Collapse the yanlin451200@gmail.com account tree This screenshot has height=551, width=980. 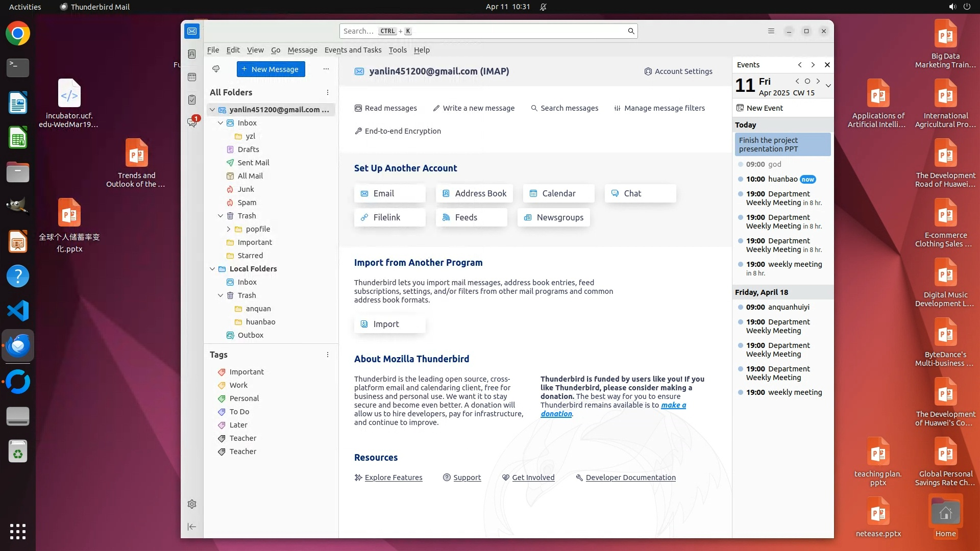tap(212, 110)
